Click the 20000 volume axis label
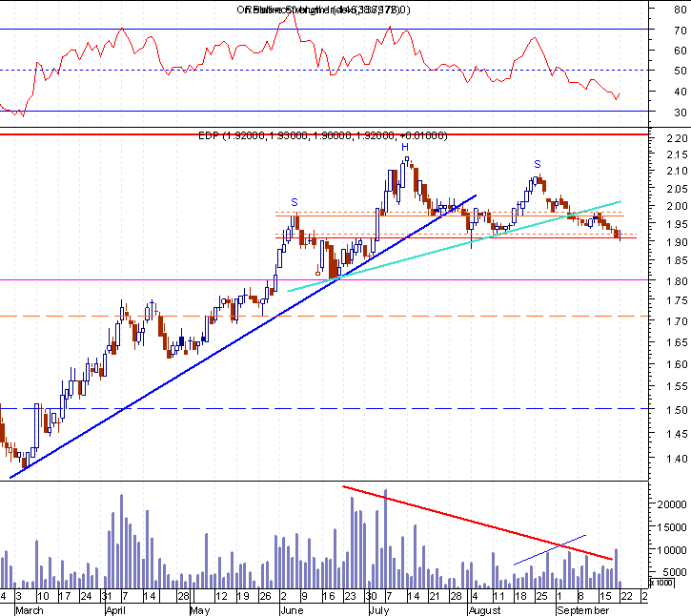The height and width of the screenshot is (616, 691). click(x=672, y=504)
